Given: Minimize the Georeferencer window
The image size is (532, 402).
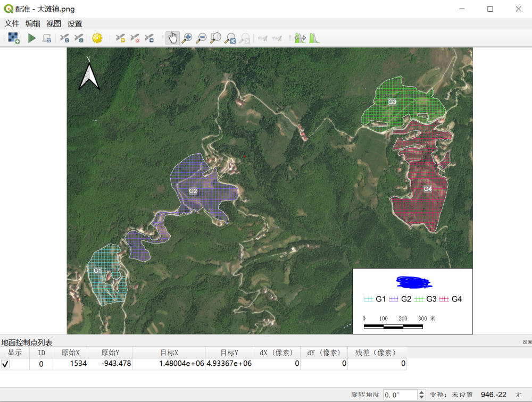Looking at the screenshot, I should (x=462, y=9).
